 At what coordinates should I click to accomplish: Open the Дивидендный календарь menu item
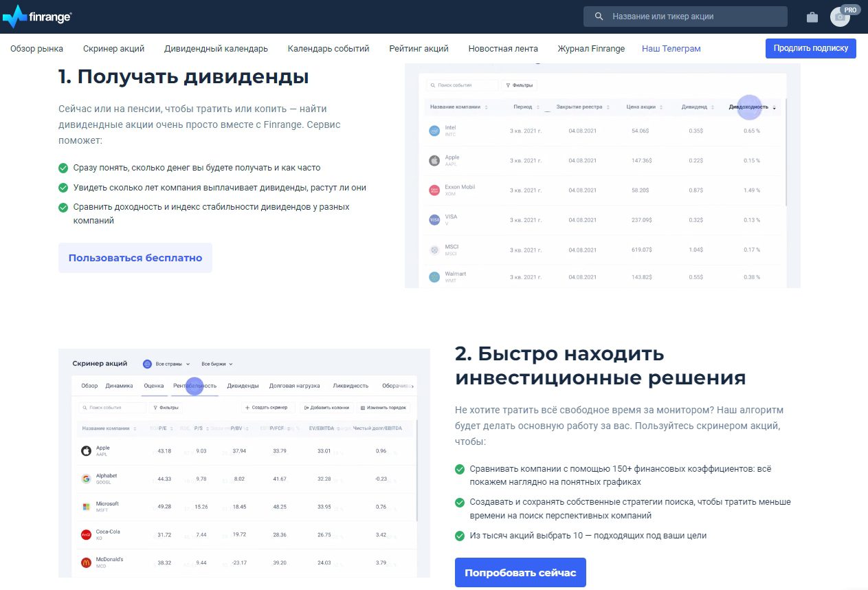[x=215, y=48]
